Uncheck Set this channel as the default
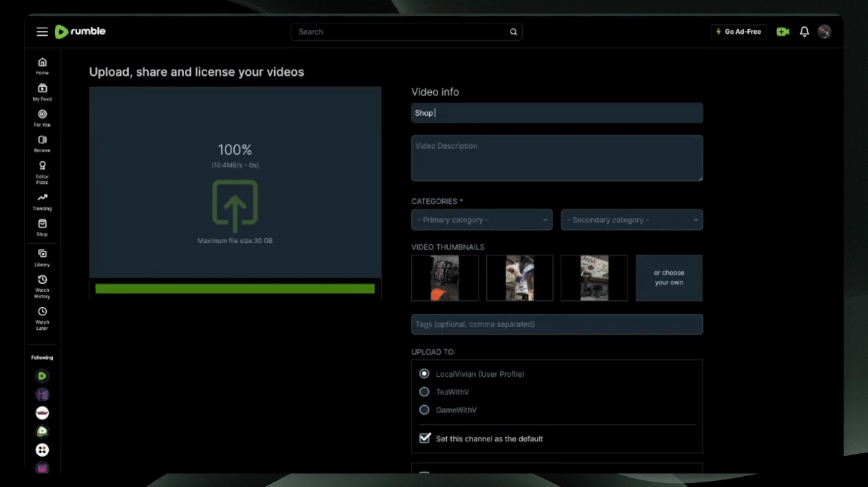The image size is (868, 487). [x=425, y=438]
